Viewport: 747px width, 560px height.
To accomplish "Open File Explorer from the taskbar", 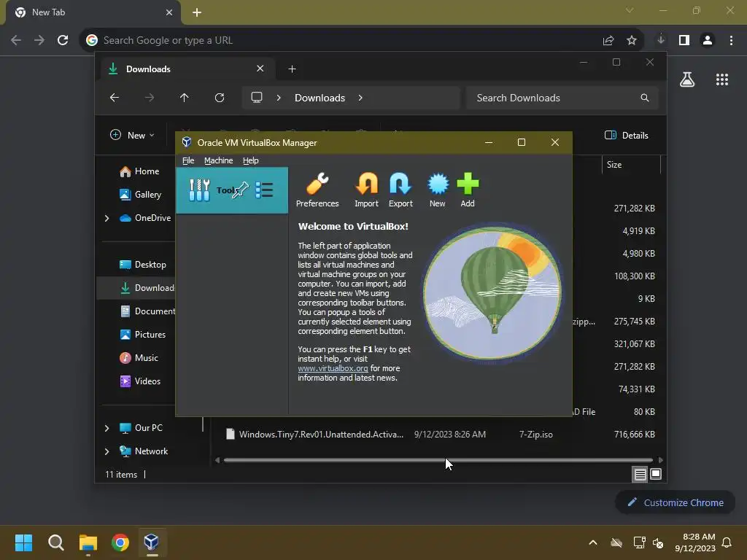I will (x=88, y=542).
